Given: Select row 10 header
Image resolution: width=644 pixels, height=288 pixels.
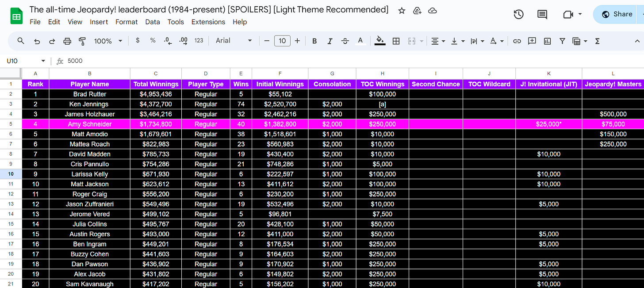Looking at the screenshot, I should point(11,174).
